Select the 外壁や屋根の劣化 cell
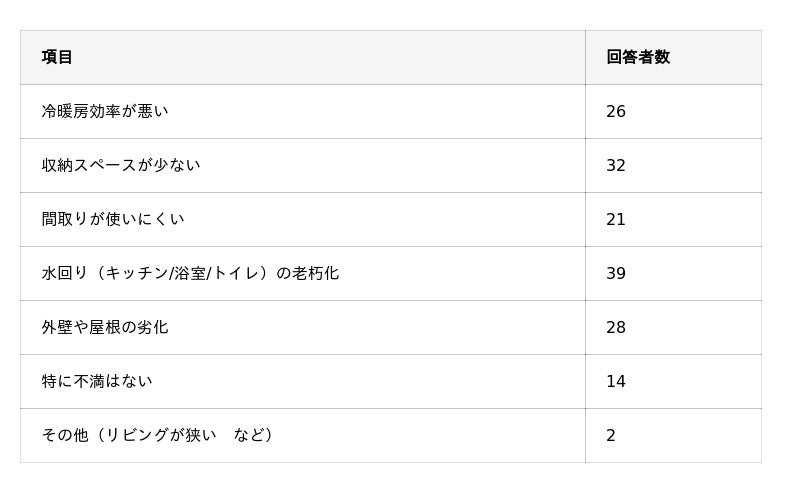The width and height of the screenshot is (800, 493). [x=105, y=327]
